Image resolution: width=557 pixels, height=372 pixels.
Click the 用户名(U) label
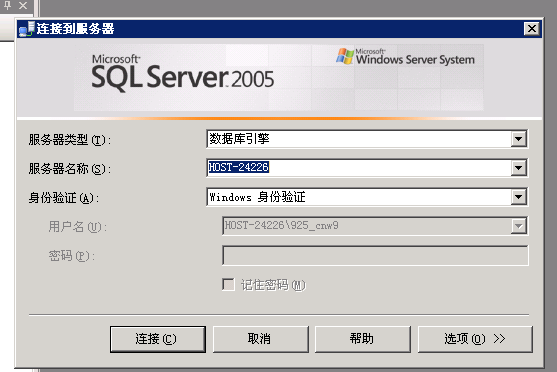coord(77,227)
